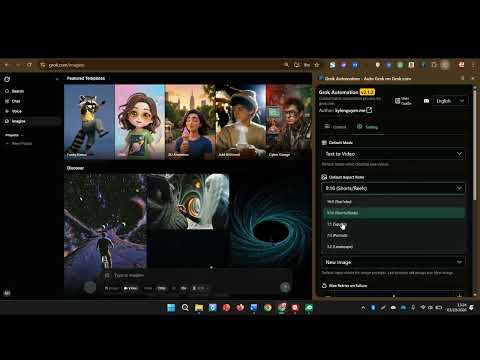This screenshot has height=360, width=480.
Task: Open Voice in the Grok sidebar
Action: tap(14, 111)
